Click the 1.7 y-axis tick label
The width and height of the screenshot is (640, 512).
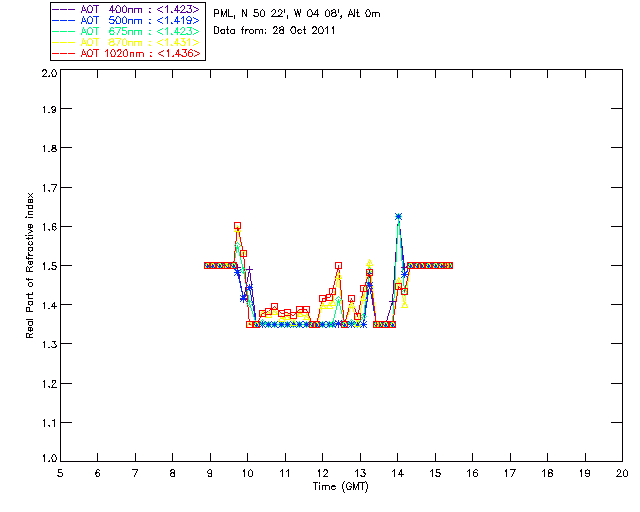coord(49,188)
